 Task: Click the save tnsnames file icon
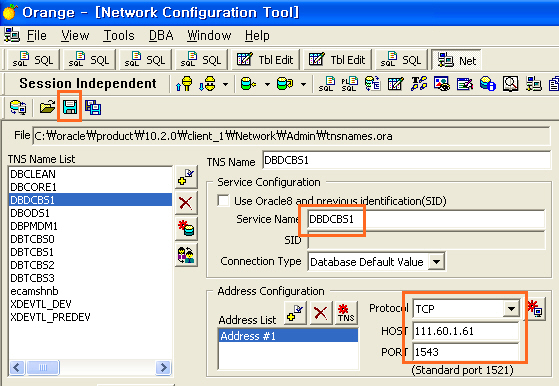(70, 107)
